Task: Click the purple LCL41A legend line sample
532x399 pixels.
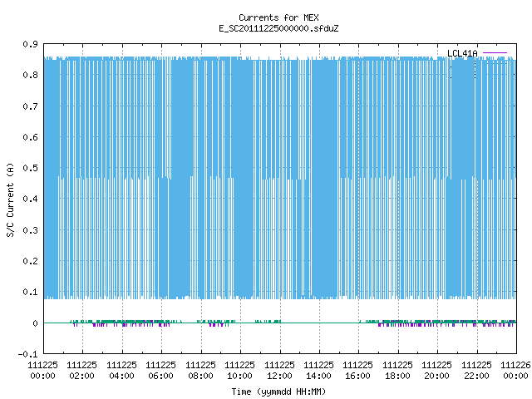Action: click(x=495, y=53)
